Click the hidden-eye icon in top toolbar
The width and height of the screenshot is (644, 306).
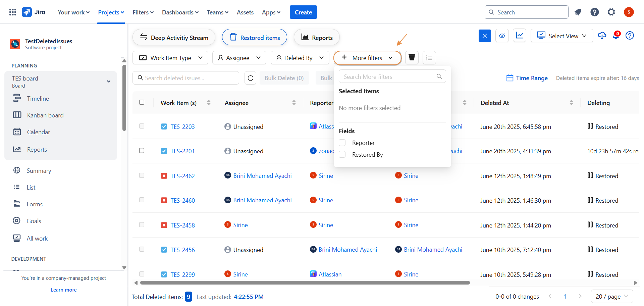[502, 36]
